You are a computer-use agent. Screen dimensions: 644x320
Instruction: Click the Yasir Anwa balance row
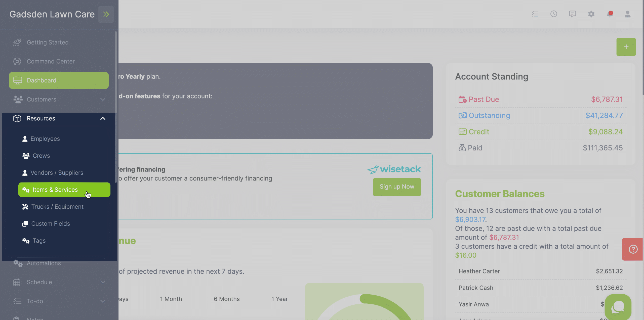click(x=541, y=304)
